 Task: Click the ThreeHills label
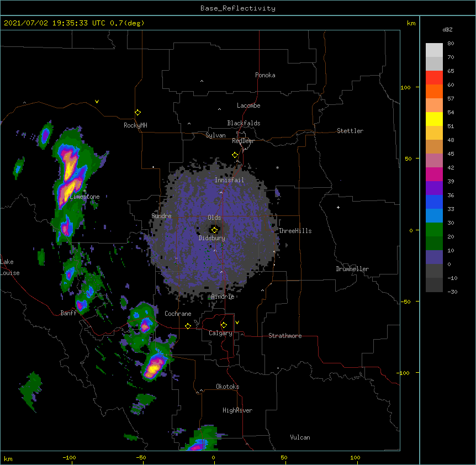[x=295, y=231]
